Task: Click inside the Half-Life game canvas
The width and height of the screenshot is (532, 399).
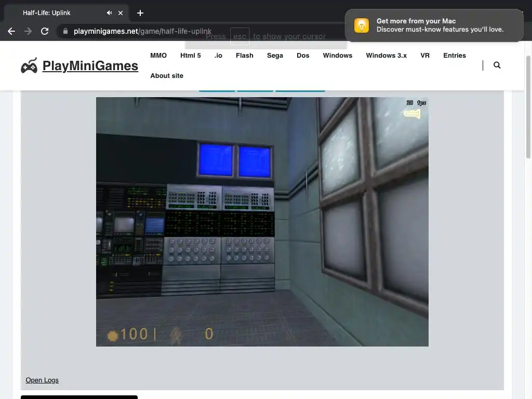Action: [262, 221]
